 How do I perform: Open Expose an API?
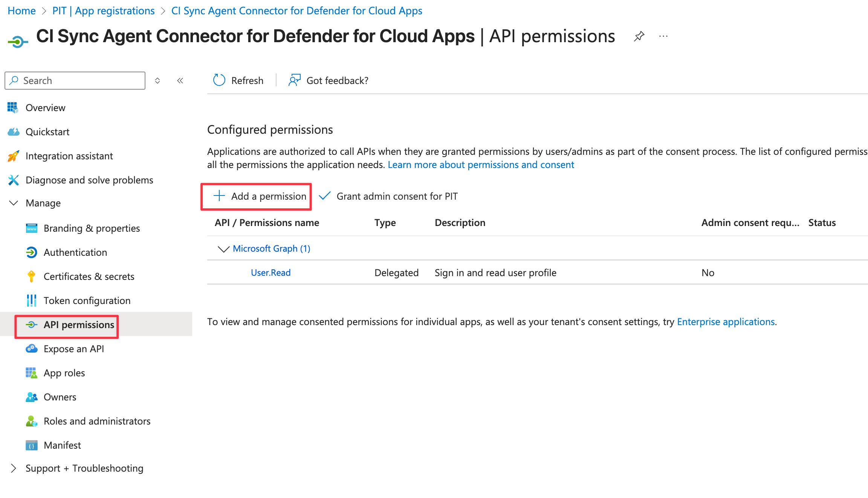click(x=74, y=349)
